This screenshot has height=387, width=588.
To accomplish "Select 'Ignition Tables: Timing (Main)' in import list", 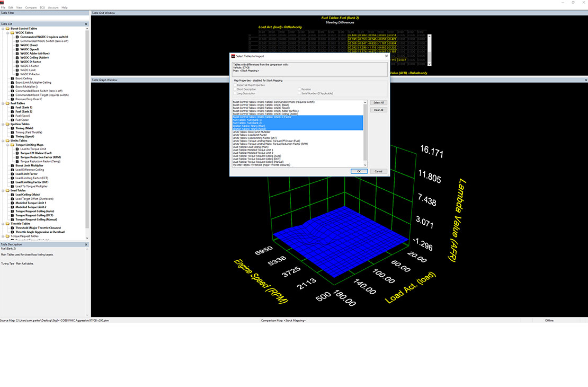I will click(x=298, y=126).
